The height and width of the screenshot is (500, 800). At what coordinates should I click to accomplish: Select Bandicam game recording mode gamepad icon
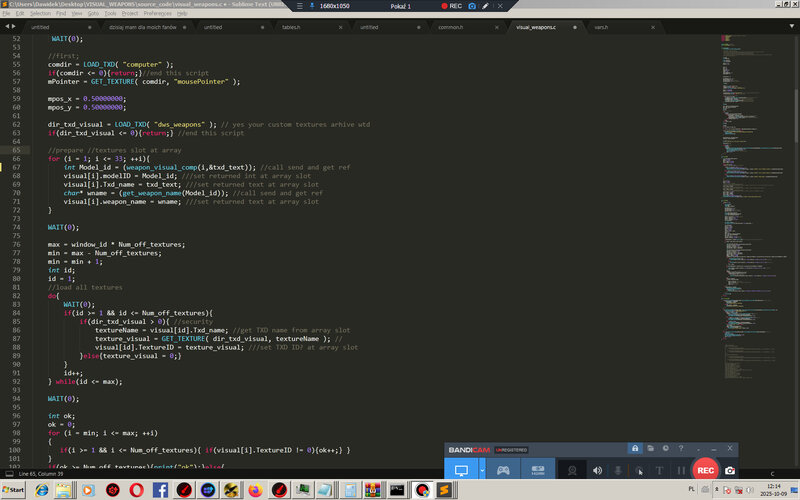pyautogui.click(x=504, y=470)
